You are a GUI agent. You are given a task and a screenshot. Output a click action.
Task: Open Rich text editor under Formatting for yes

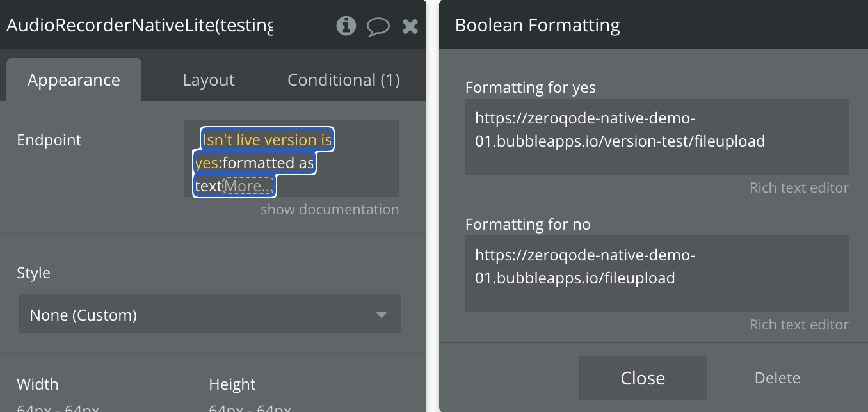(x=798, y=188)
